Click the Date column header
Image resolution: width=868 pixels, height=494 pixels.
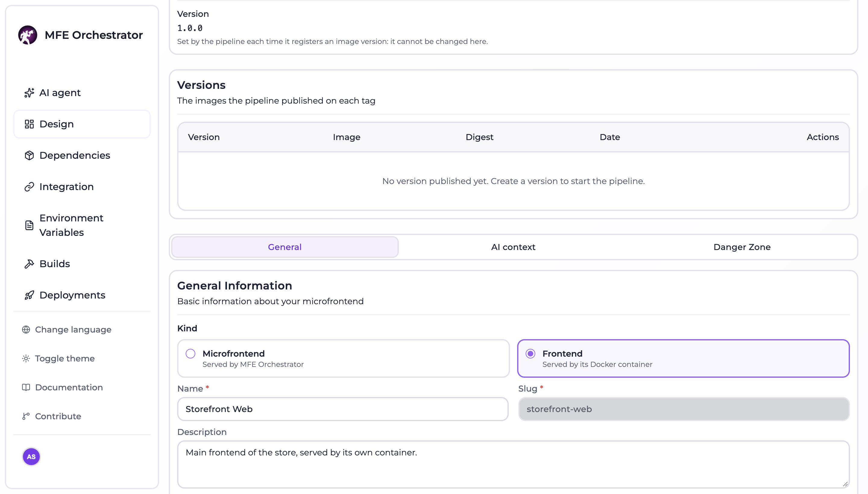pyautogui.click(x=610, y=137)
